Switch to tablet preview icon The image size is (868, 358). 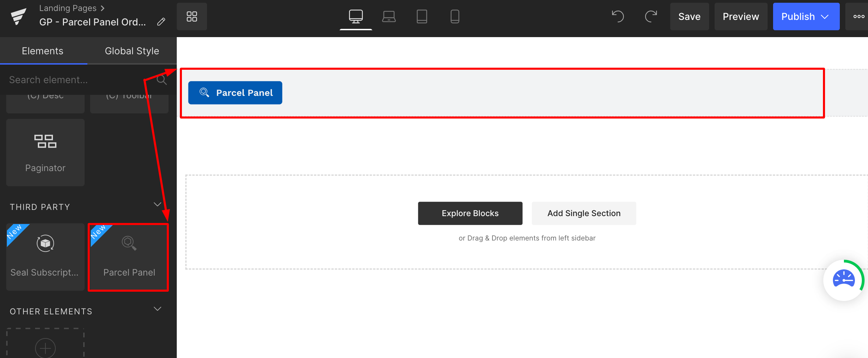[422, 16]
